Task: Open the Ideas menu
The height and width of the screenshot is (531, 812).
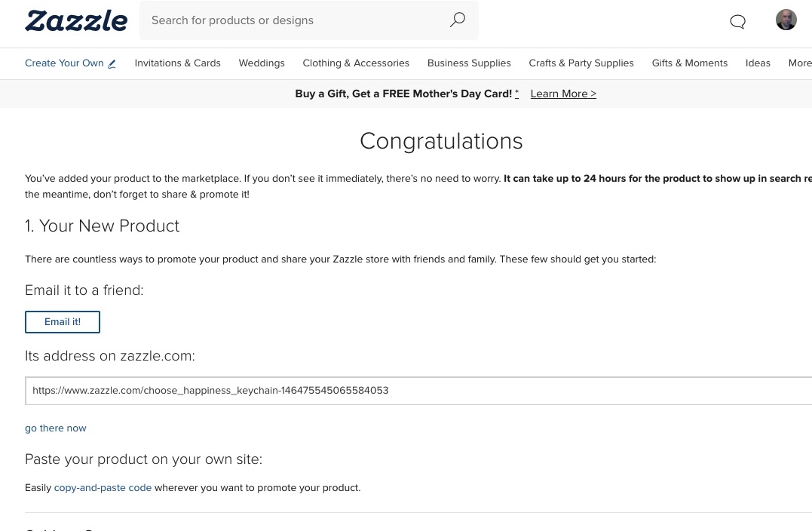Action: click(x=758, y=63)
